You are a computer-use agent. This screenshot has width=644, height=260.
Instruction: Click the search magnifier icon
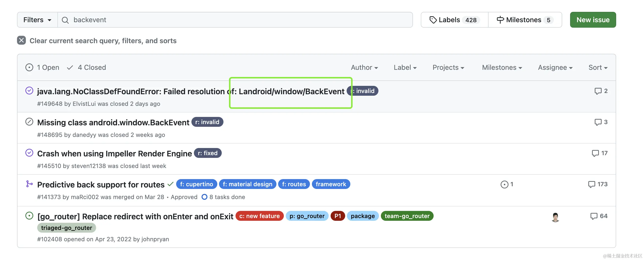click(65, 20)
